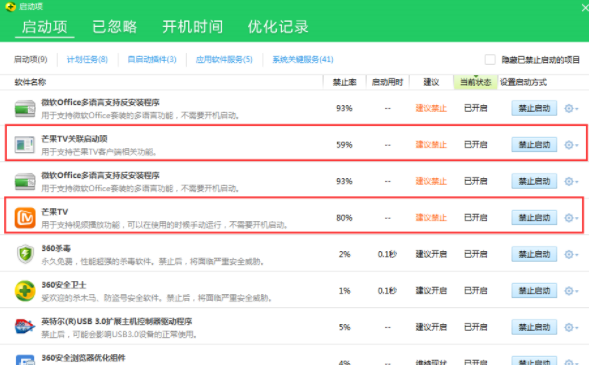Click 禁止启动 for 英特尔USB 3.0 driver
589x365 pixels.
point(534,327)
